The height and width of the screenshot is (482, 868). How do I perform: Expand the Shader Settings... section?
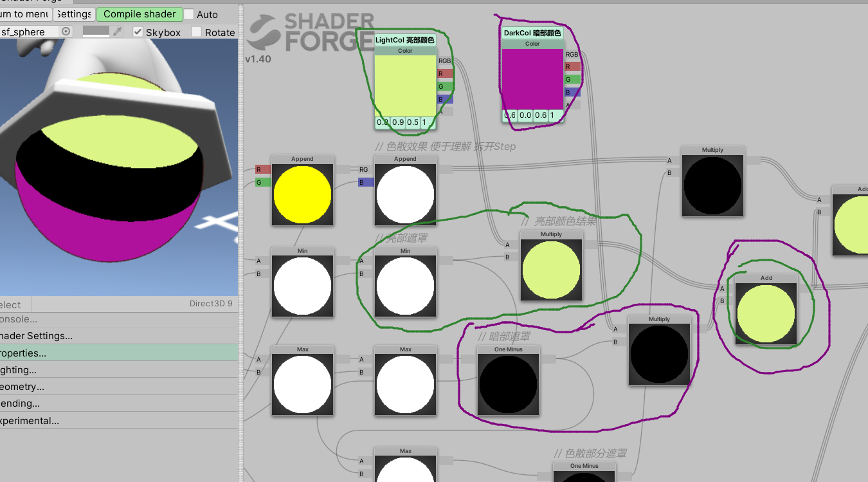point(119,336)
